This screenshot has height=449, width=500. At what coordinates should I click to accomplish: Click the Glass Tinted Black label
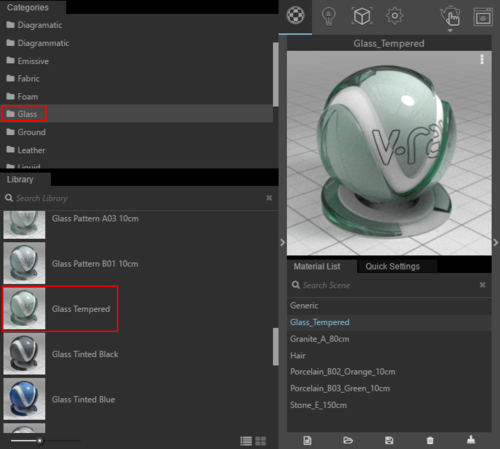coord(85,354)
